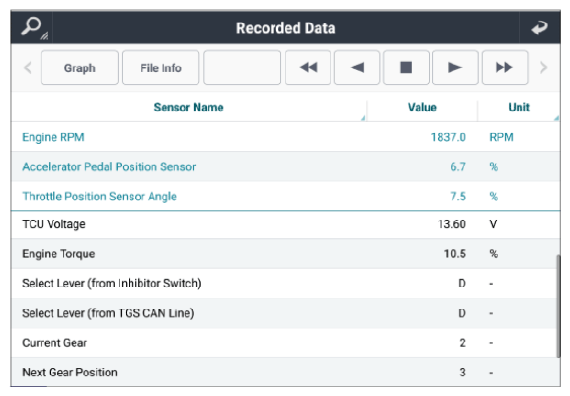Select the Engine RPM row
The height and width of the screenshot is (396, 570).
286,137
